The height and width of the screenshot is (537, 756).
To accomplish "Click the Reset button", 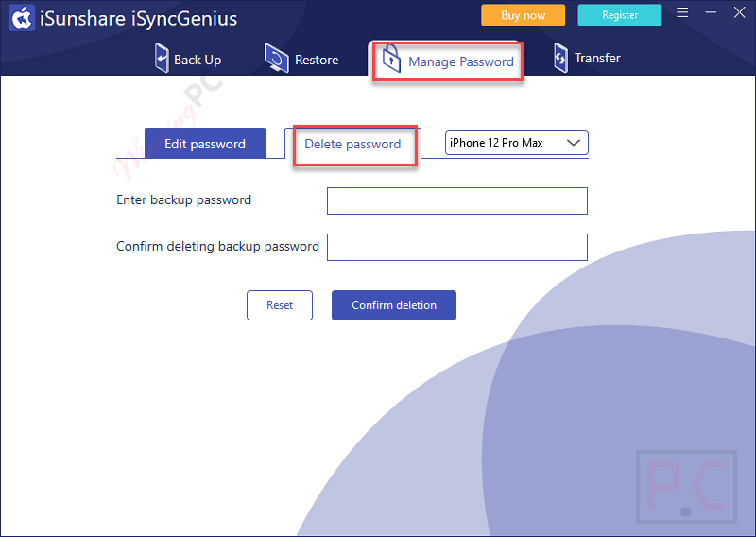I will click(280, 305).
